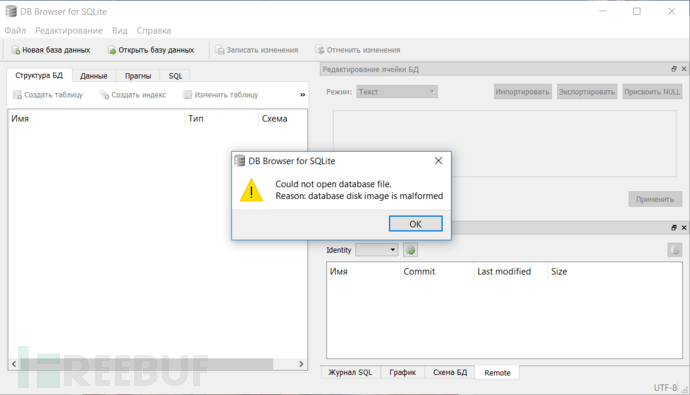Click the Импортировать button
The height and width of the screenshot is (395, 690).
pyautogui.click(x=522, y=91)
